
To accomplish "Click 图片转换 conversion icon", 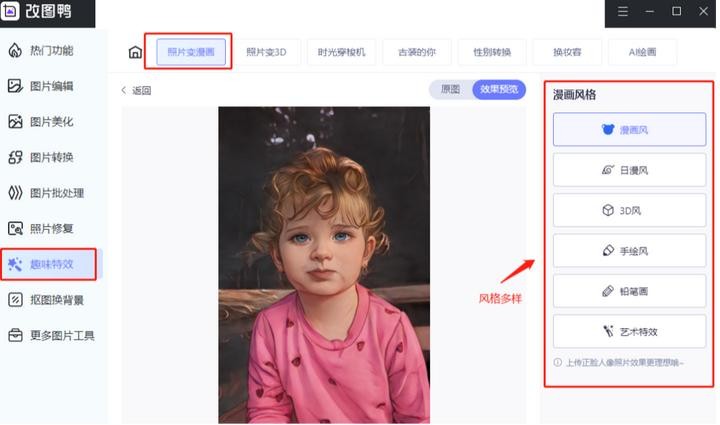I will [x=15, y=157].
